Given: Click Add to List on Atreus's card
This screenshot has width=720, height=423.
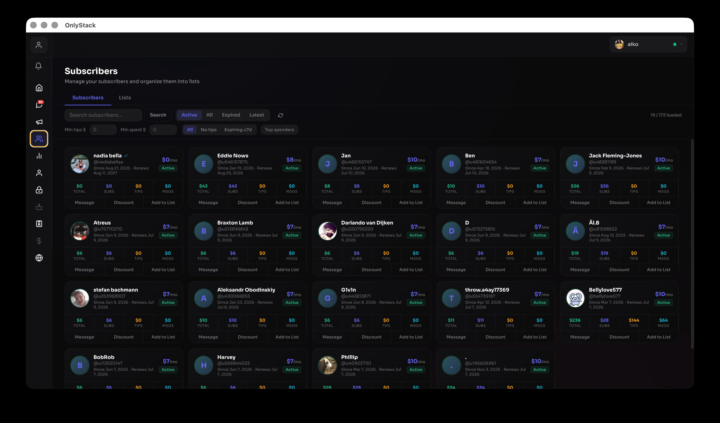Looking at the screenshot, I should click(x=163, y=270).
